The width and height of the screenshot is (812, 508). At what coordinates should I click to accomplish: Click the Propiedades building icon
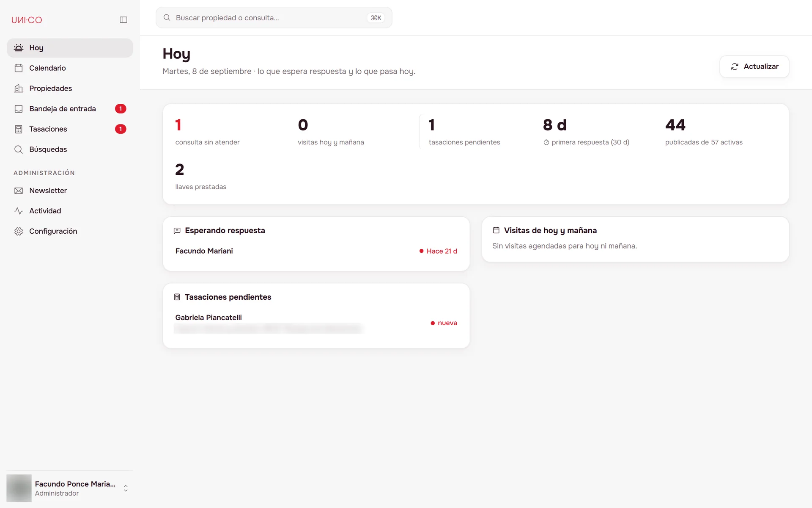19,88
